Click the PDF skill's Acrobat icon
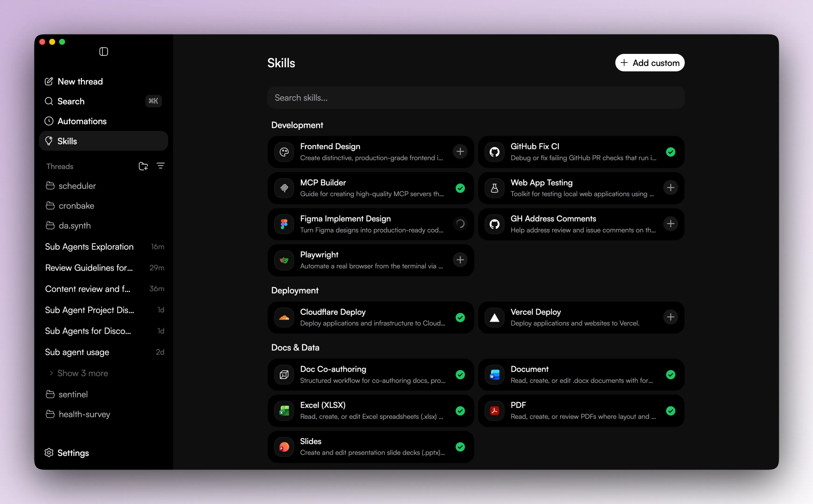The height and width of the screenshot is (504, 813). point(494,411)
